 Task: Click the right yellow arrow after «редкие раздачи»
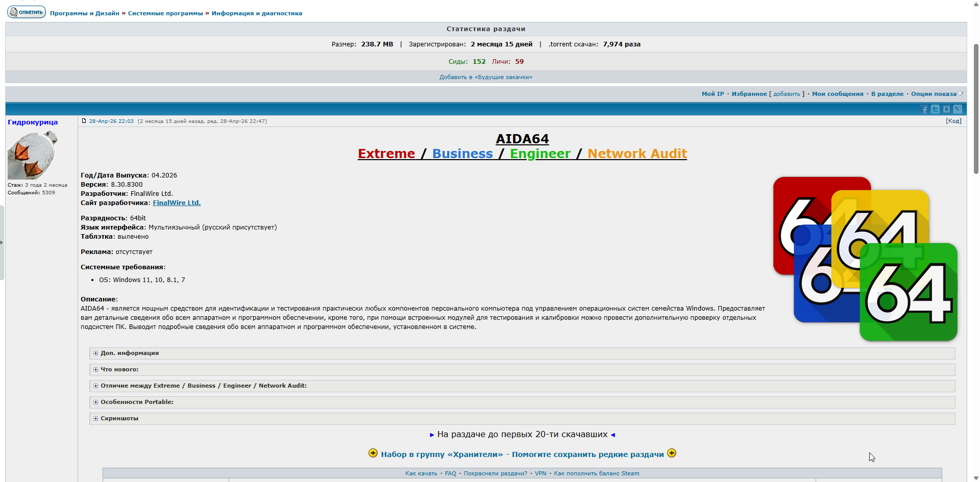[672, 453]
